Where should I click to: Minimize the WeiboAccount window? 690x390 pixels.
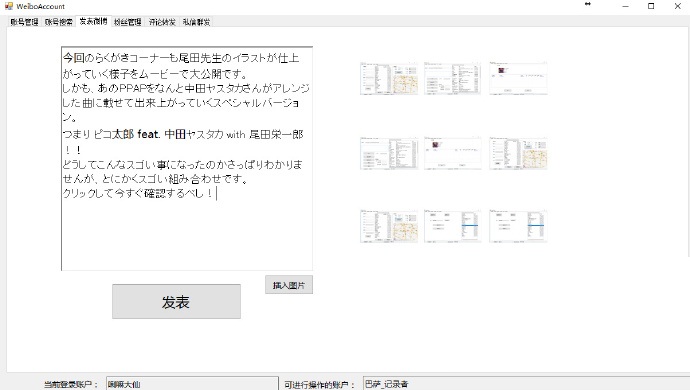[625, 6]
